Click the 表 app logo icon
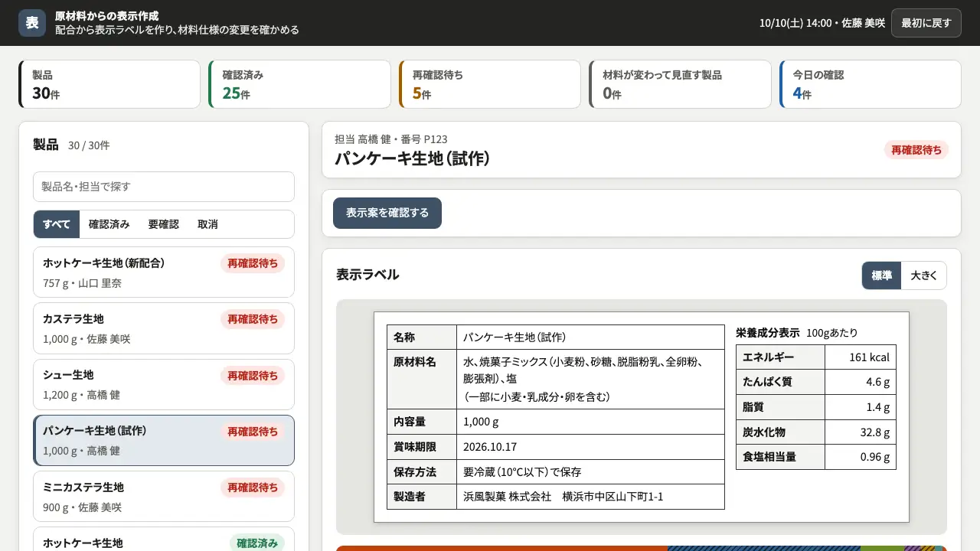Image resolution: width=980 pixels, height=551 pixels. pyautogui.click(x=32, y=23)
